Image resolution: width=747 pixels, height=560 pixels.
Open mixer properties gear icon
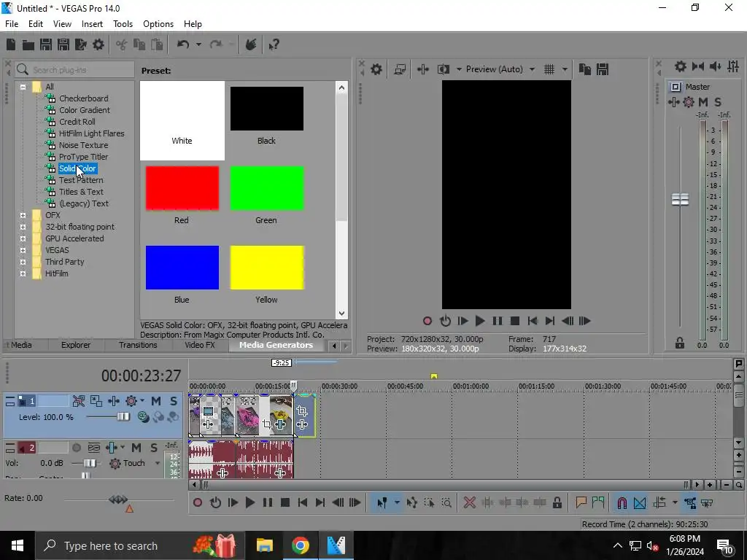click(681, 66)
